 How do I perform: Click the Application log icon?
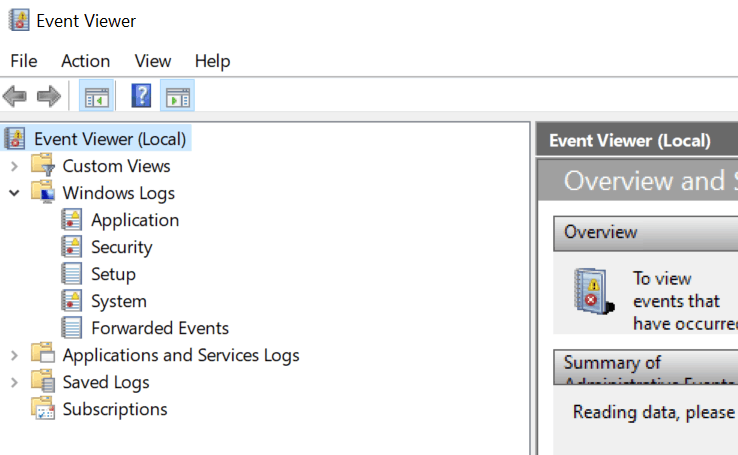tap(72, 220)
